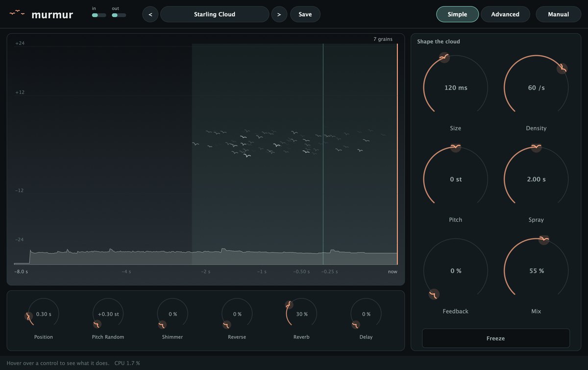
Task: Click the 'Size' knob label
Action: point(456,128)
